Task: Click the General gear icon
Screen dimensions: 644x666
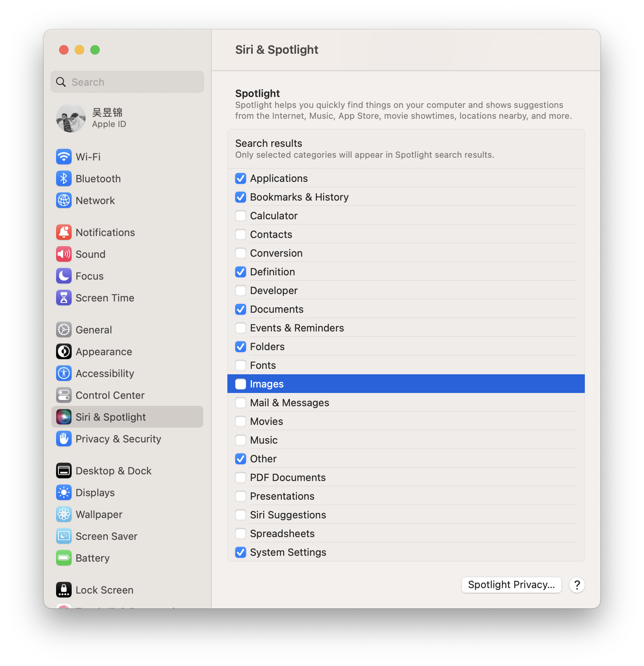Action: [64, 329]
